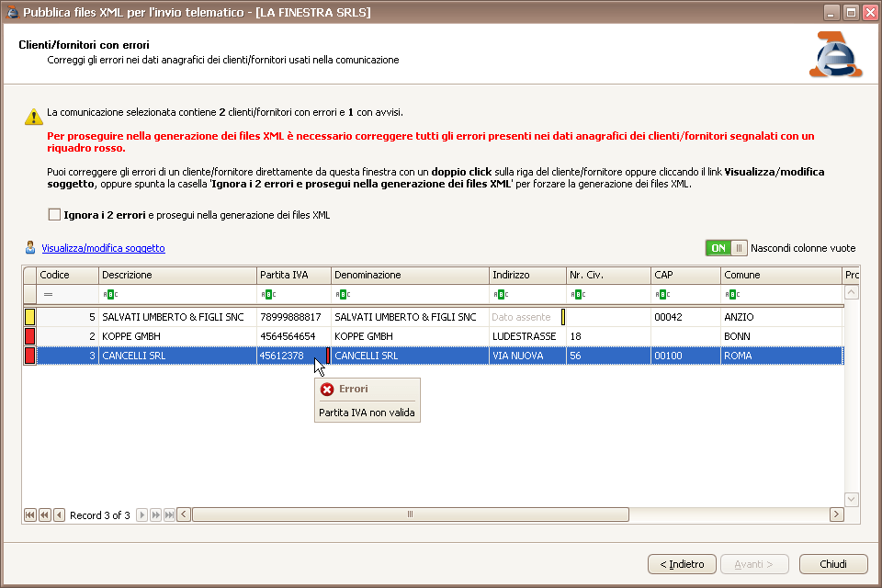
Task: Click the Indietro button
Action: [681, 564]
